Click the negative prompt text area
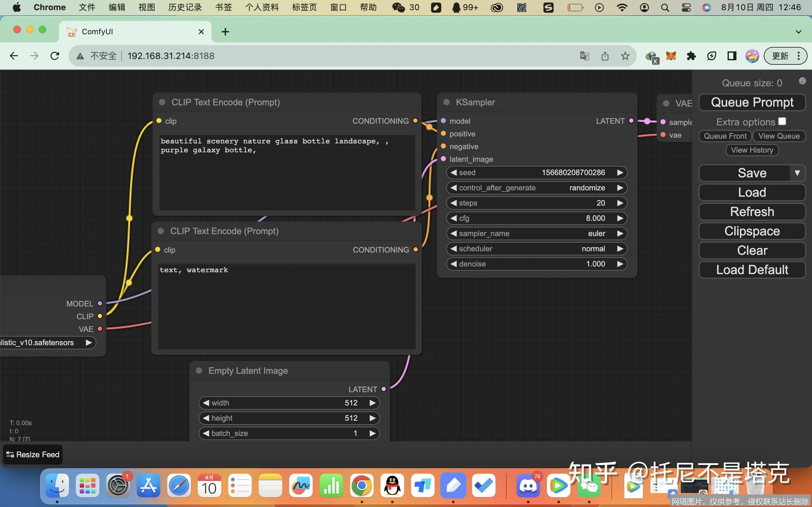 click(x=287, y=306)
